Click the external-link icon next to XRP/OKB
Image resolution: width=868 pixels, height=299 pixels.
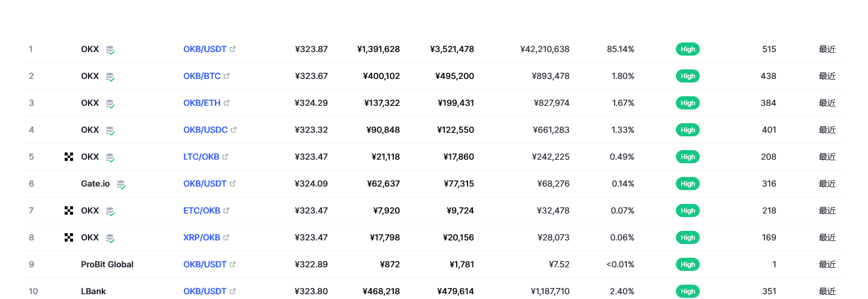tap(226, 237)
